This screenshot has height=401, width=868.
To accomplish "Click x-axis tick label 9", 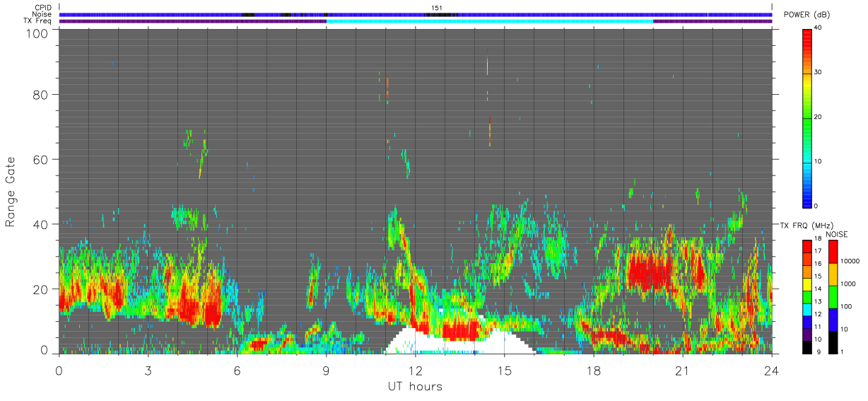I will pos(326,371).
